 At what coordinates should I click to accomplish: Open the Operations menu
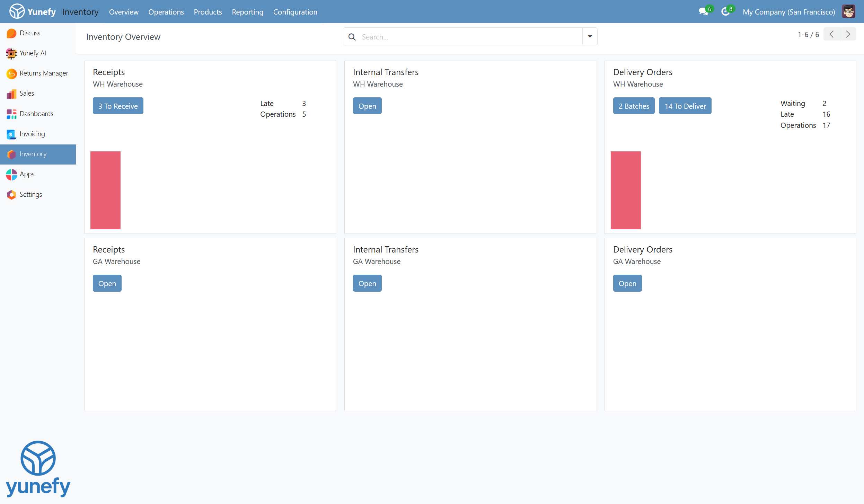(x=166, y=12)
